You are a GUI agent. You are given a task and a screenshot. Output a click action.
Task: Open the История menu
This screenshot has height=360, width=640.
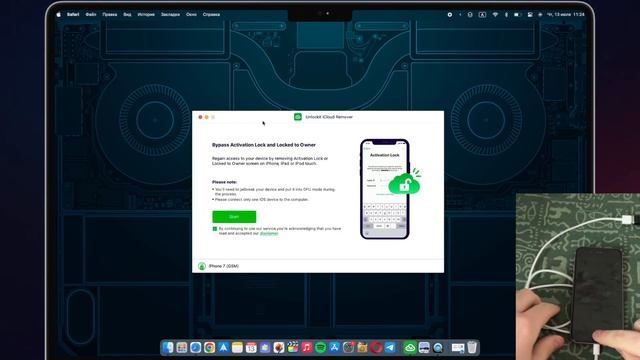146,14
